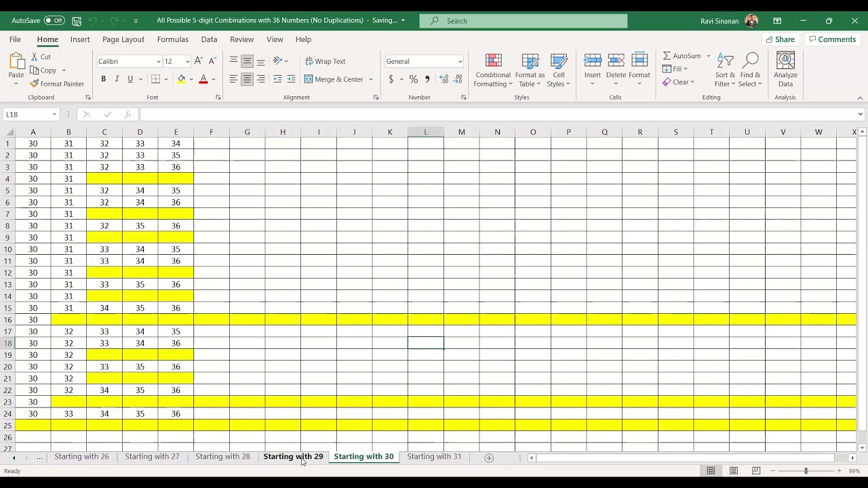The image size is (868, 488).
Task: Switch to Page Break Preview in status bar
Action: click(756, 470)
